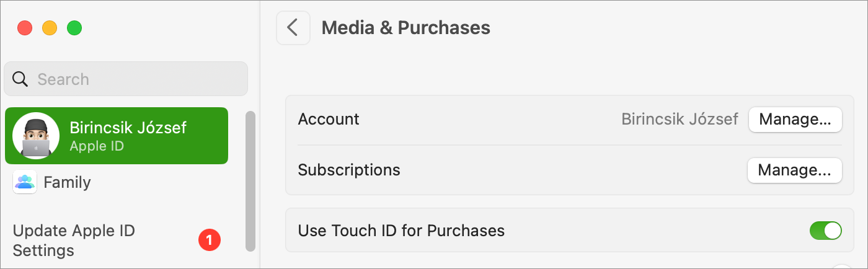
Task: Click the memoji profile avatar
Action: tap(36, 136)
